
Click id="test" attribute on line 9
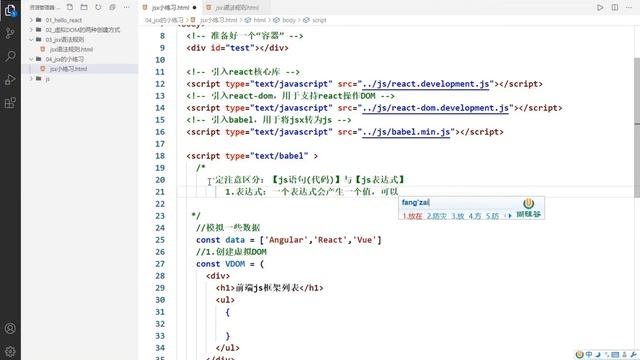[232, 48]
